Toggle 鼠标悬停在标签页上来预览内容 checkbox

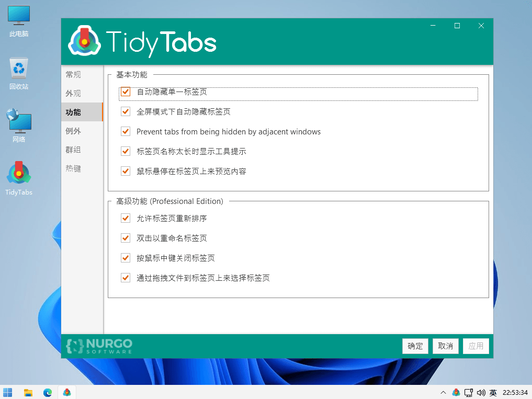[x=126, y=171]
